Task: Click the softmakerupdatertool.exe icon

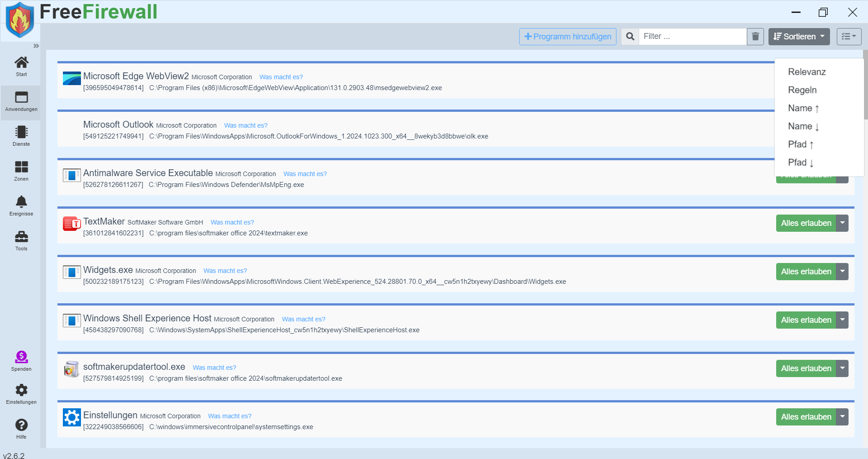Action: coord(72,369)
